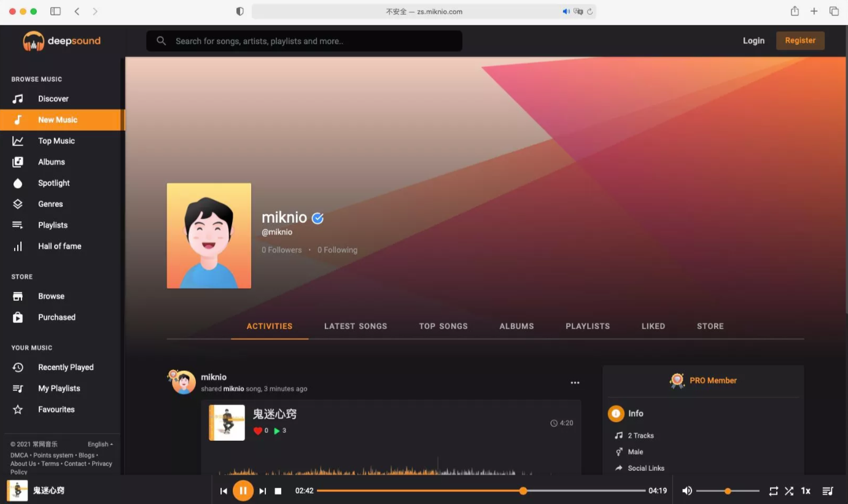Open the DMCA footer link

(x=19, y=456)
